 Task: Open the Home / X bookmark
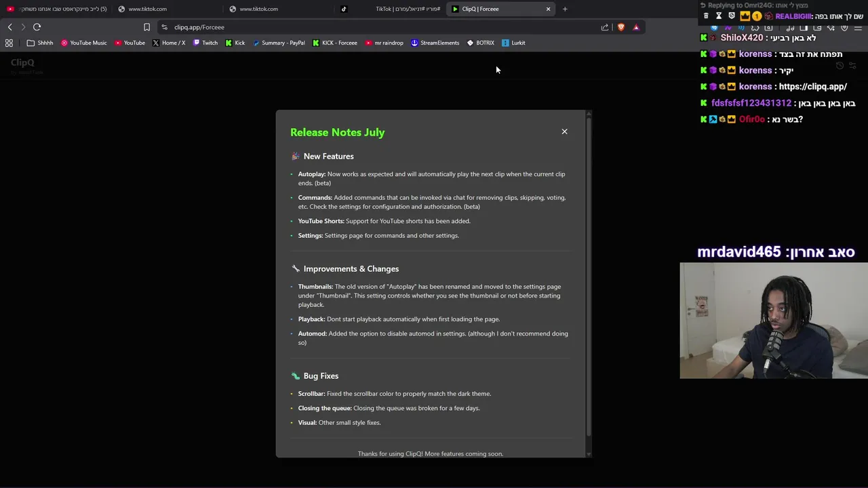click(169, 43)
